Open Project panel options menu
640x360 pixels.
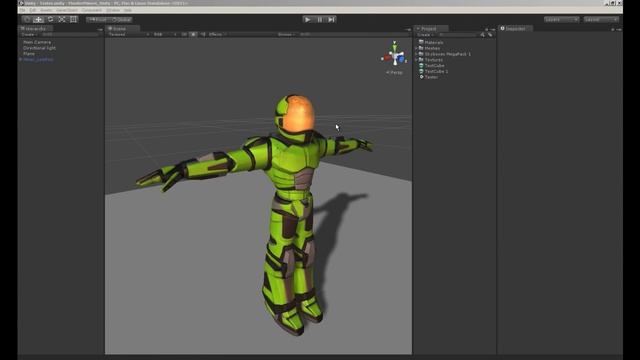(x=493, y=29)
